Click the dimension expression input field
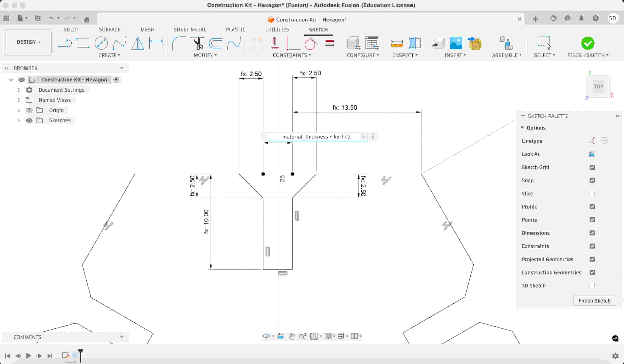The image size is (624, 364). click(x=316, y=137)
